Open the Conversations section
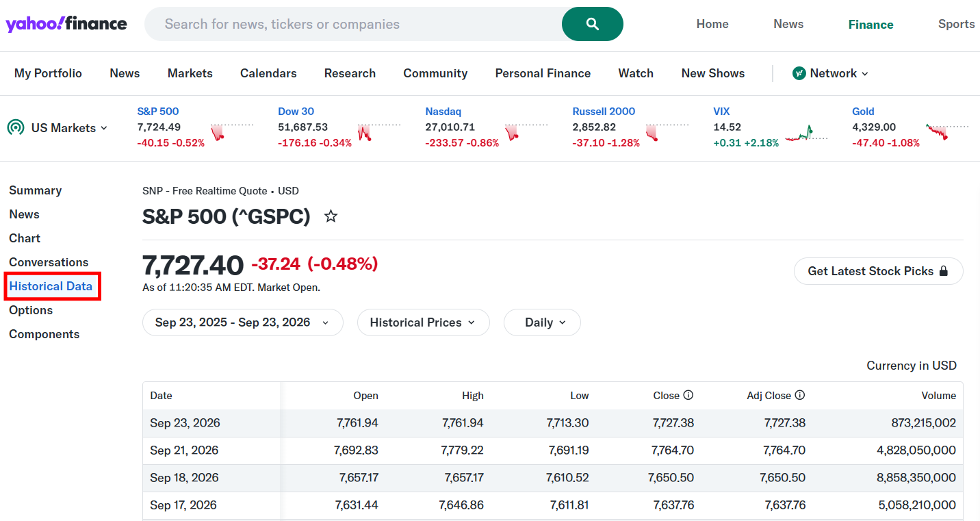Screen dimensions: 980x521 tap(49, 262)
